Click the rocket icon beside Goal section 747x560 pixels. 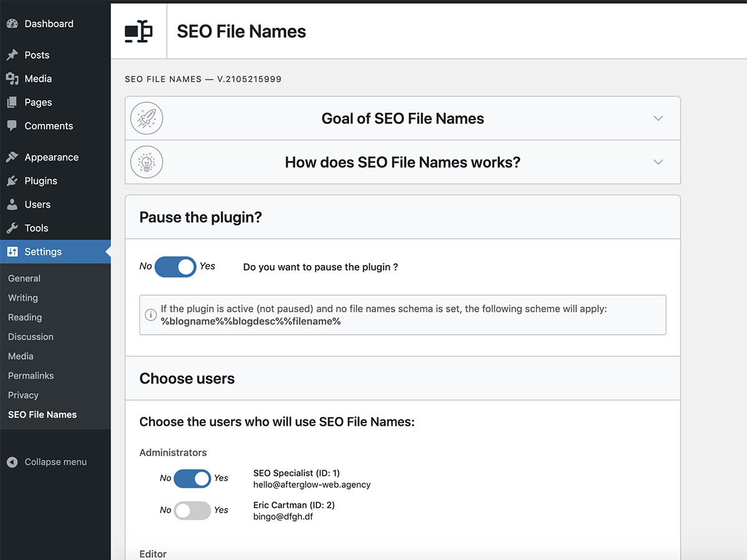coord(147,118)
